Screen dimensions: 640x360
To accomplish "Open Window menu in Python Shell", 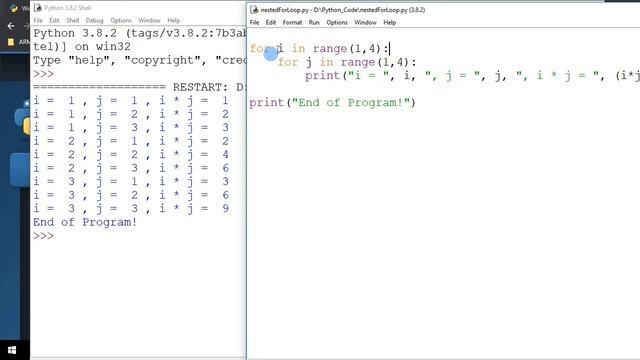I will (149, 20).
